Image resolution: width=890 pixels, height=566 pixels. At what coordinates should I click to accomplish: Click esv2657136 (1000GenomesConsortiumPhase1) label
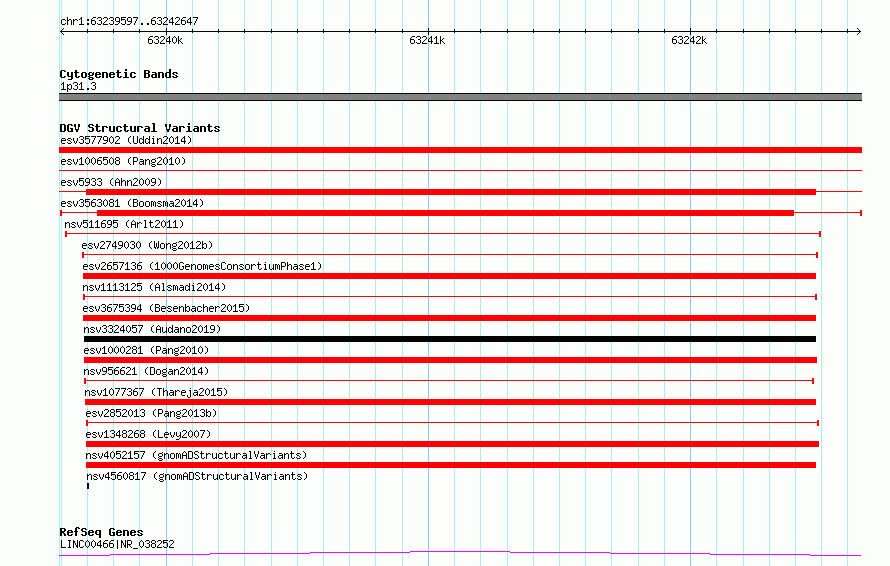(202, 266)
